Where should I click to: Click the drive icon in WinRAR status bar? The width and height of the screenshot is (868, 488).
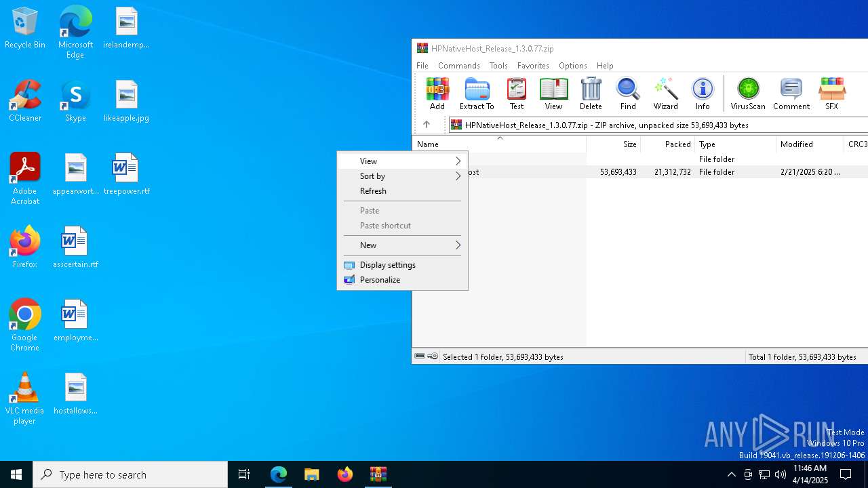pyautogui.click(x=420, y=357)
